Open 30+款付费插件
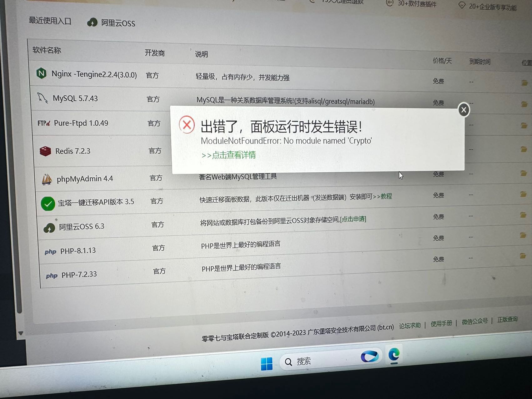Image resolution: width=532 pixels, height=399 pixels. pos(417,4)
